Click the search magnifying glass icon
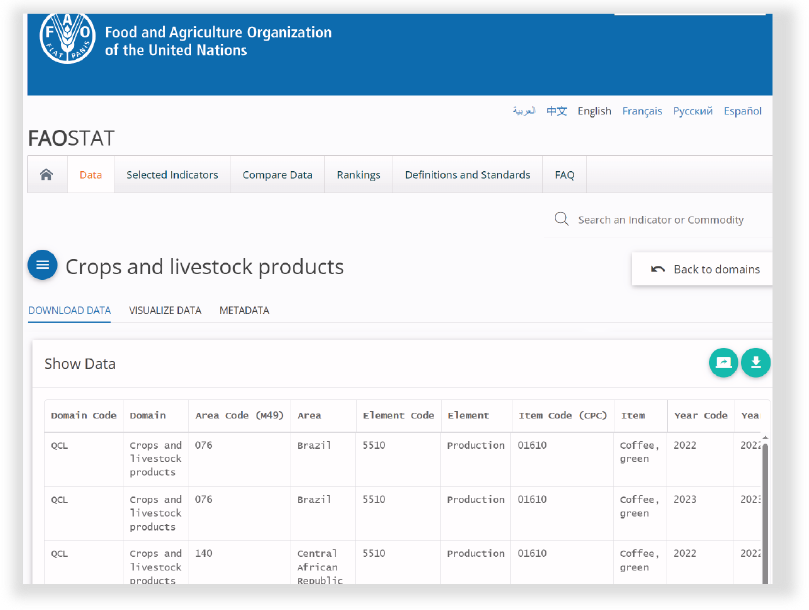The height and width of the screenshot is (610, 809). 562,219
